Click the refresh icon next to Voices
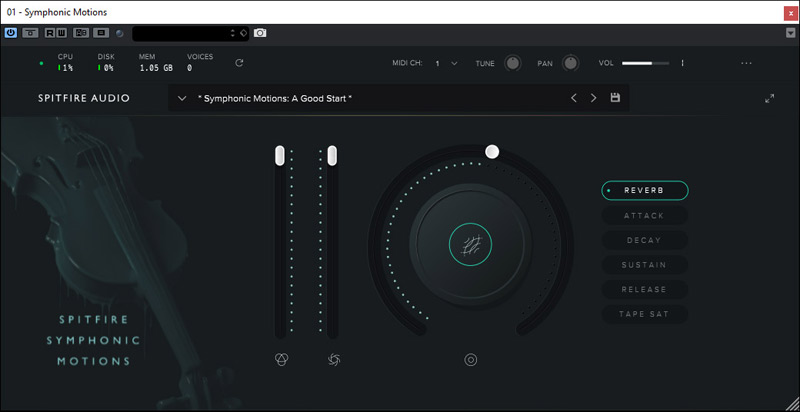This screenshot has height=412, width=800. coord(239,63)
